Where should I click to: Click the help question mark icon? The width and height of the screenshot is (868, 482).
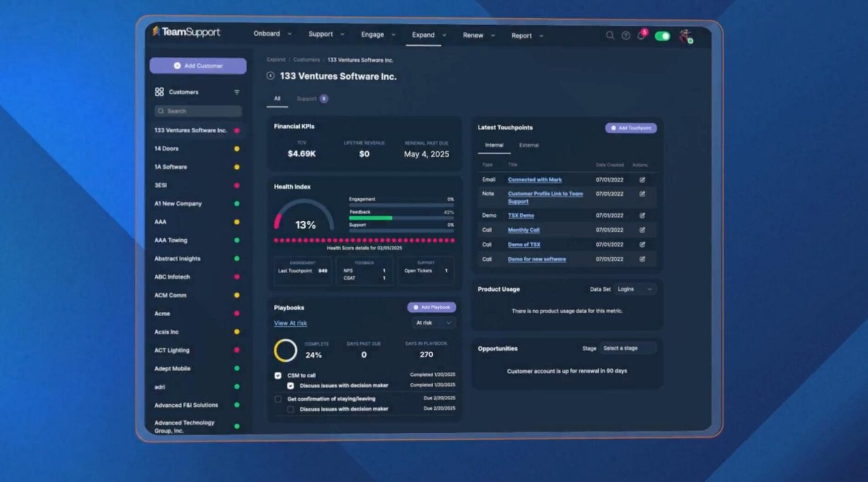click(x=626, y=36)
